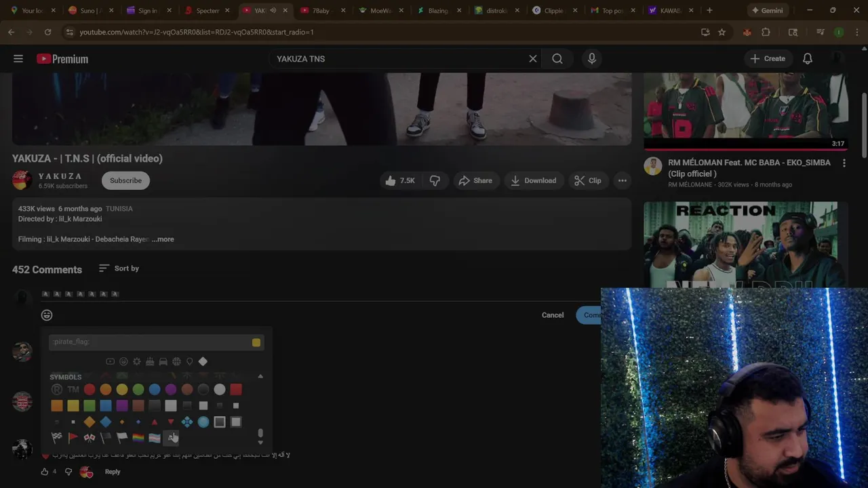Jump to smileys emoji category
The height and width of the screenshot is (488, 868).
123,362
